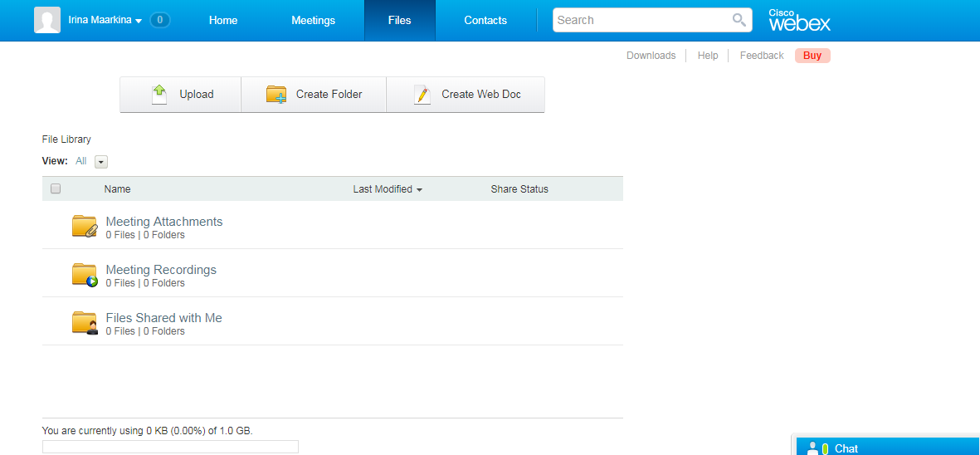This screenshot has width=980, height=455.
Task: Open the Files Shared with Me folder icon
Action: (x=85, y=322)
